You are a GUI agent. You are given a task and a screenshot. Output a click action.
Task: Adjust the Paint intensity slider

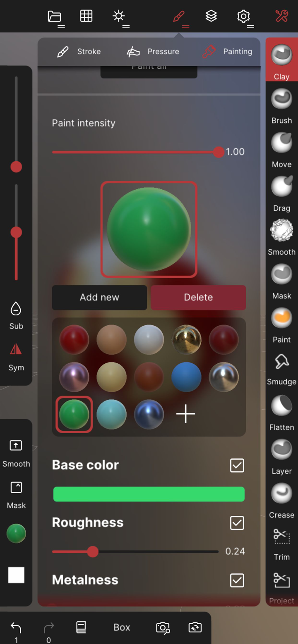pyautogui.click(x=138, y=152)
